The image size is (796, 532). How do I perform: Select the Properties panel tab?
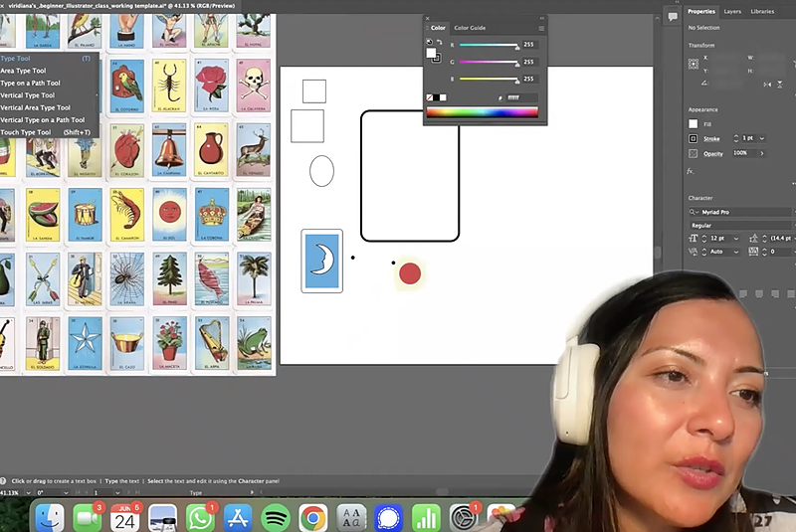(x=701, y=11)
